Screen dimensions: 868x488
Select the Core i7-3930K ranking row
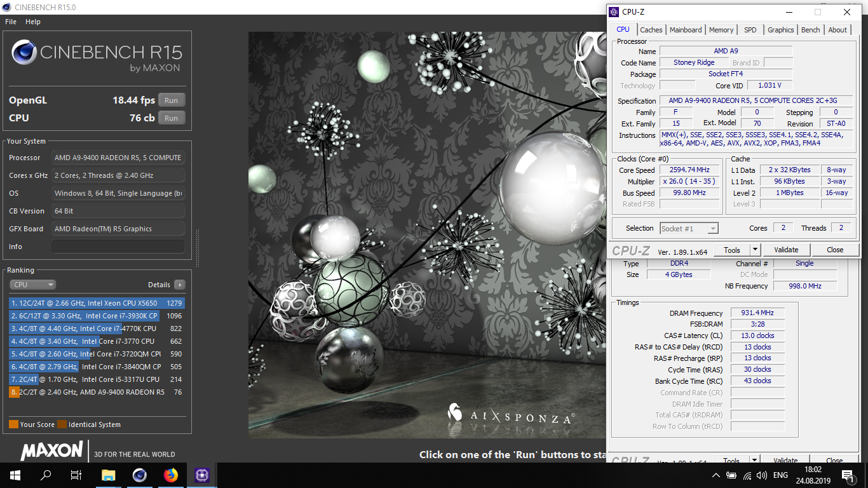(96, 316)
